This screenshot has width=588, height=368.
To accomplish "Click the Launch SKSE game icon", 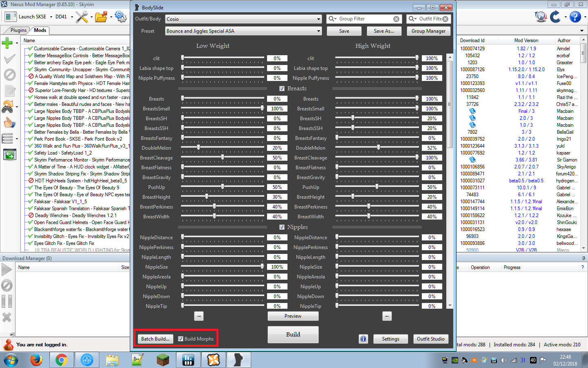I will tap(10, 17).
